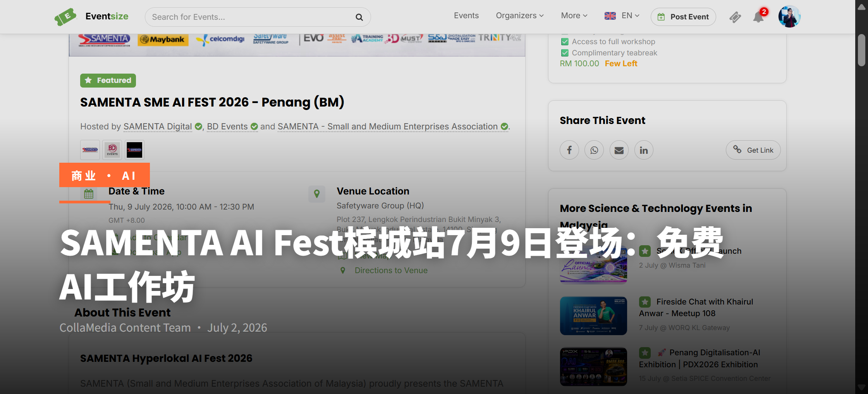The image size is (868, 394).
Task: Click the sponsor logos banner image
Action: click(297, 45)
